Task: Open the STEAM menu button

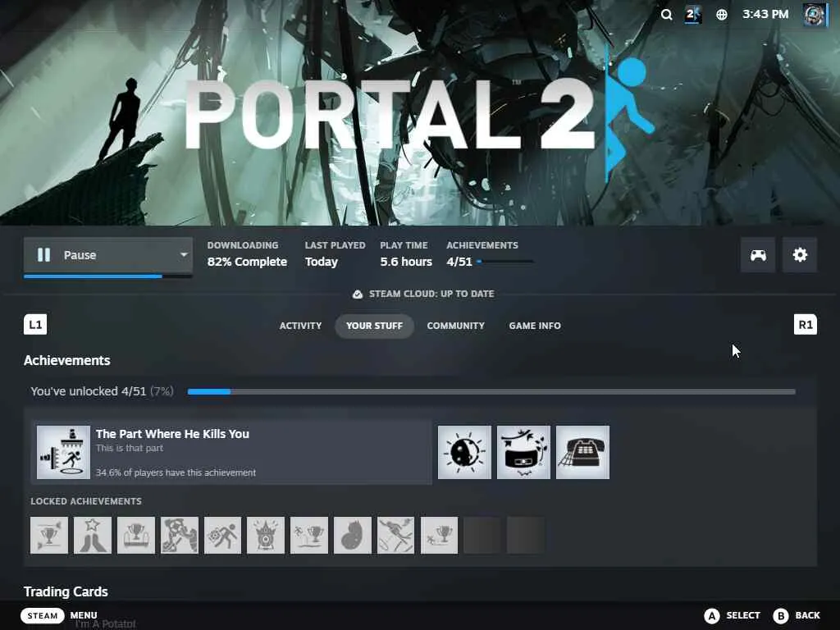Action: tap(43, 615)
